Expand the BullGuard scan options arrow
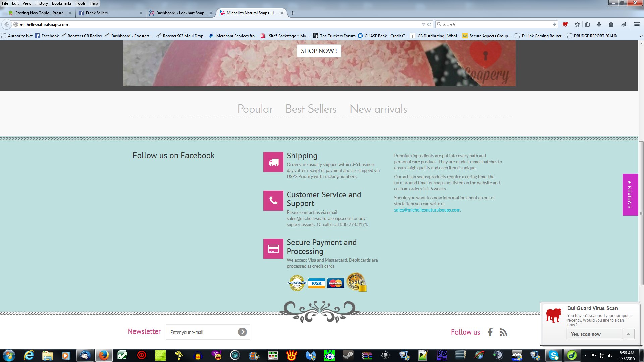 pos(628,334)
